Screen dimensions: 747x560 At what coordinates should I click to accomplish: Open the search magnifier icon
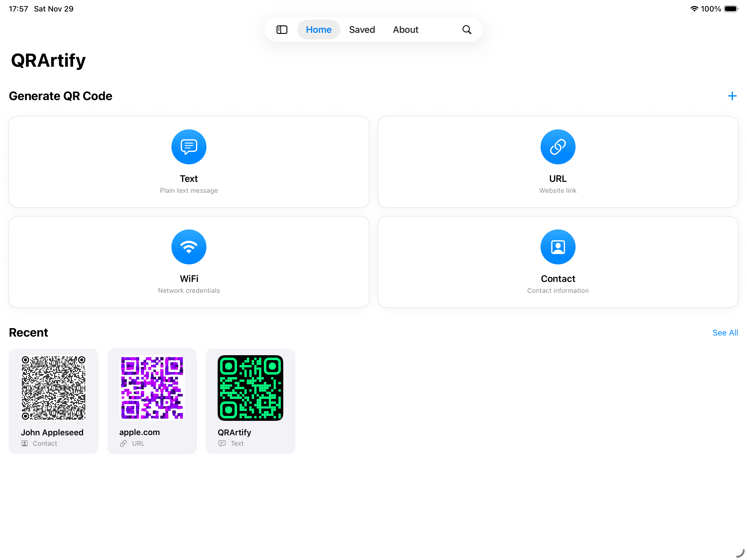(x=467, y=30)
